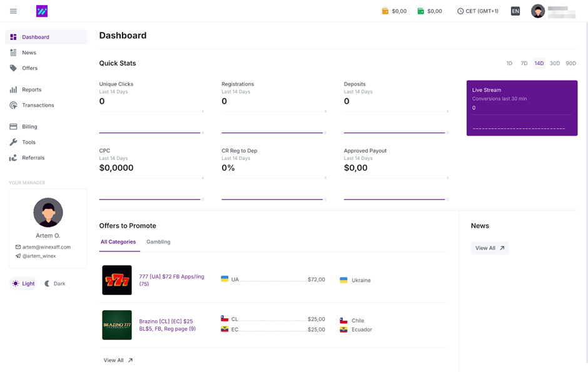Open the CET (GMT+1) timezone selector
The image size is (588, 372).
(478, 11)
